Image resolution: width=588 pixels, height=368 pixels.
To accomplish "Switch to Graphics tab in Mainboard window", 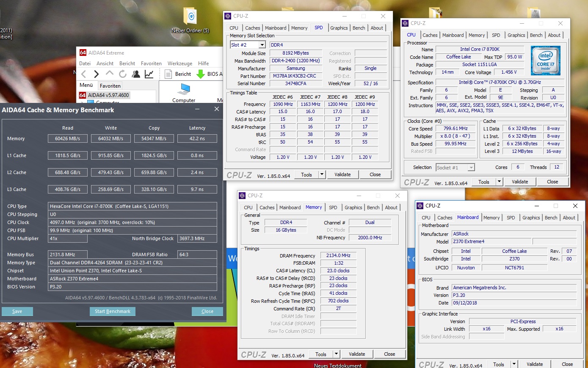I will coord(531,218).
